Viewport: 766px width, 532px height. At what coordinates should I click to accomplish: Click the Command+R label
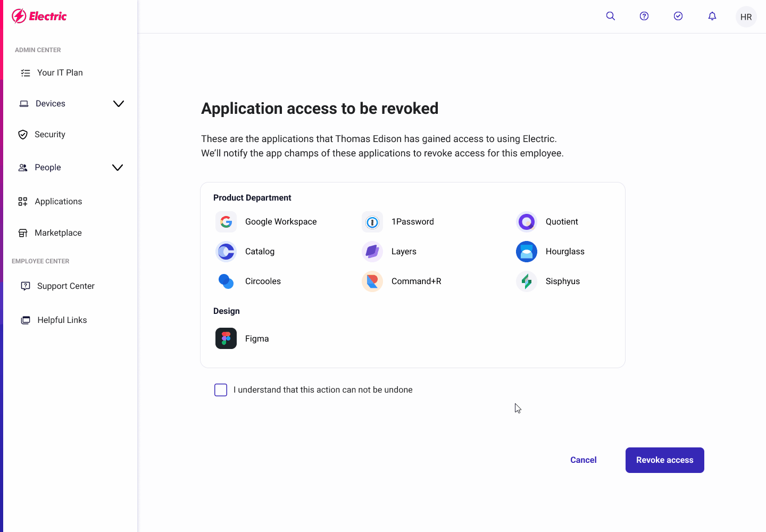(x=417, y=281)
